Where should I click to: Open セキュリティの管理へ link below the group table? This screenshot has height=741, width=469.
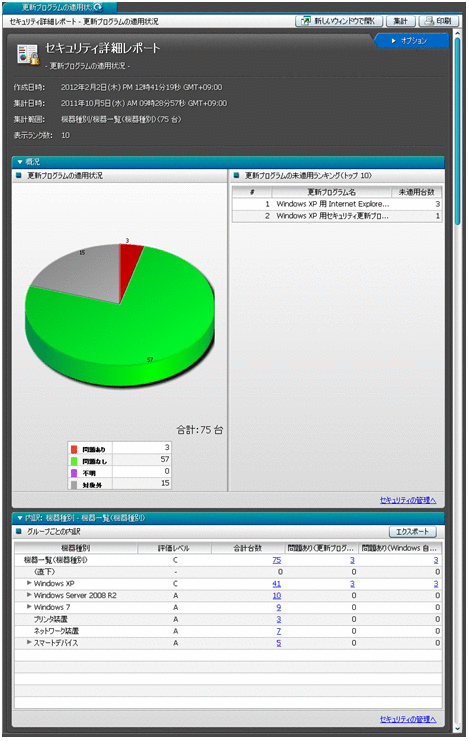408,719
